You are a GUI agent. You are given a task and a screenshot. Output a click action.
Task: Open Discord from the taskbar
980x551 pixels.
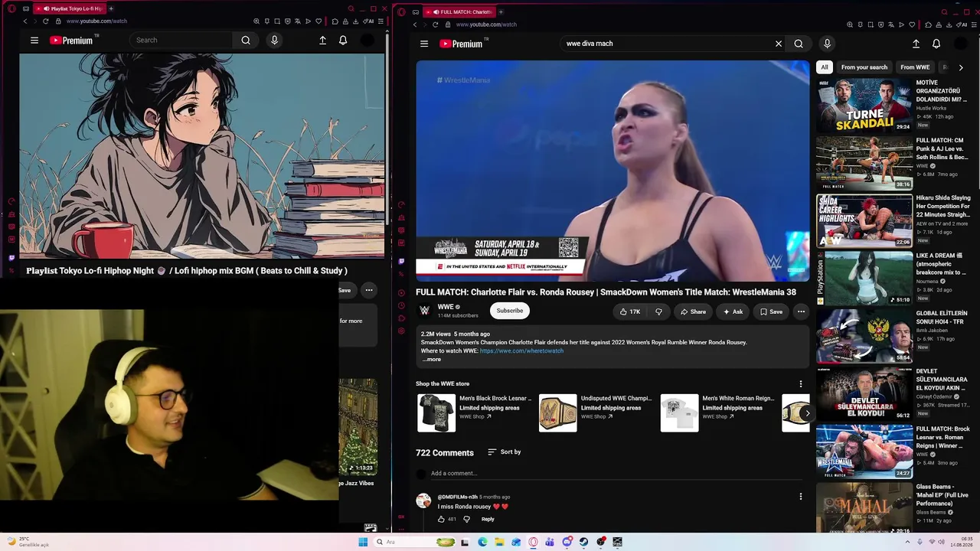[x=567, y=542]
